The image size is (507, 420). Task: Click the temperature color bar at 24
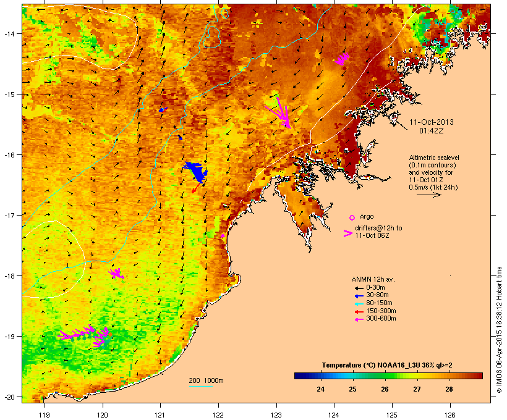[320, 376]
